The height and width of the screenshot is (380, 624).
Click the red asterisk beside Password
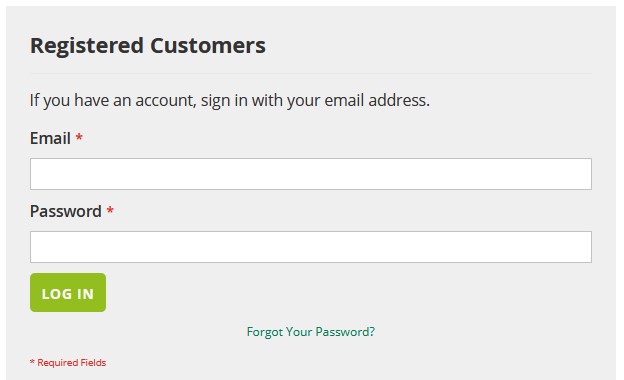coord(110,210)
